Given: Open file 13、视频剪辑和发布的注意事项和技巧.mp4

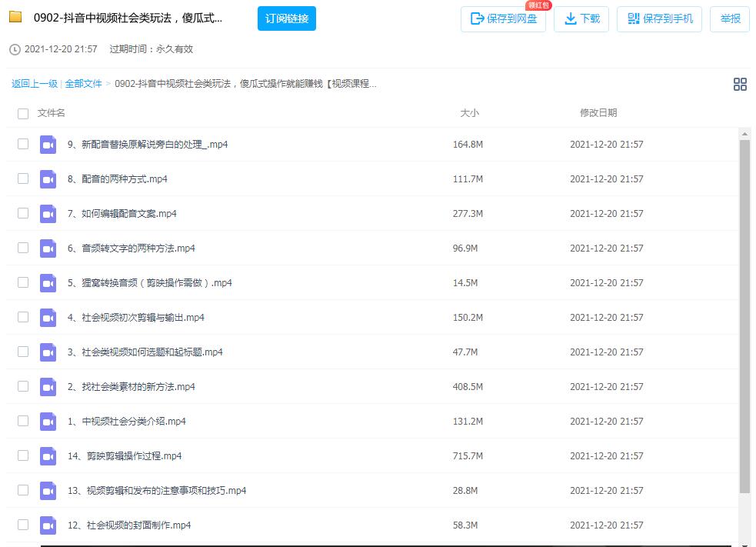Looking at the screenshot, I should click(157, 491).
